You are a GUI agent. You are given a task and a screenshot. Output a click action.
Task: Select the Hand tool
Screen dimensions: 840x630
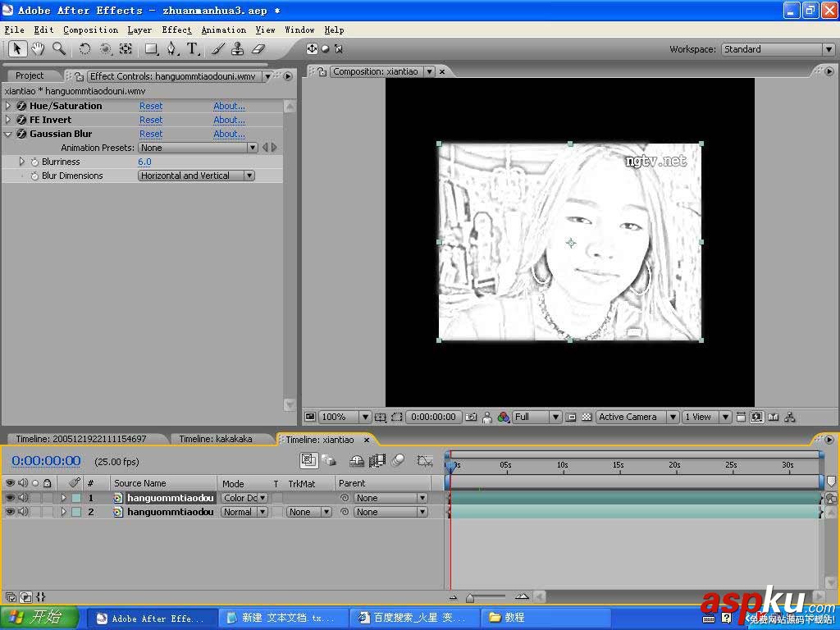click(38, 48)
